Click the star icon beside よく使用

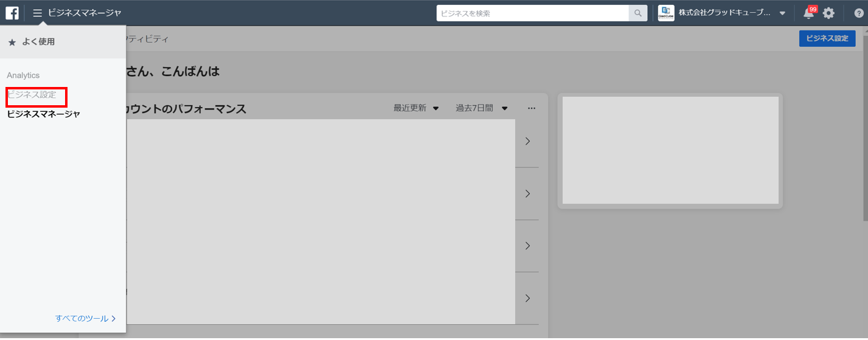click(x=12, y=42)
